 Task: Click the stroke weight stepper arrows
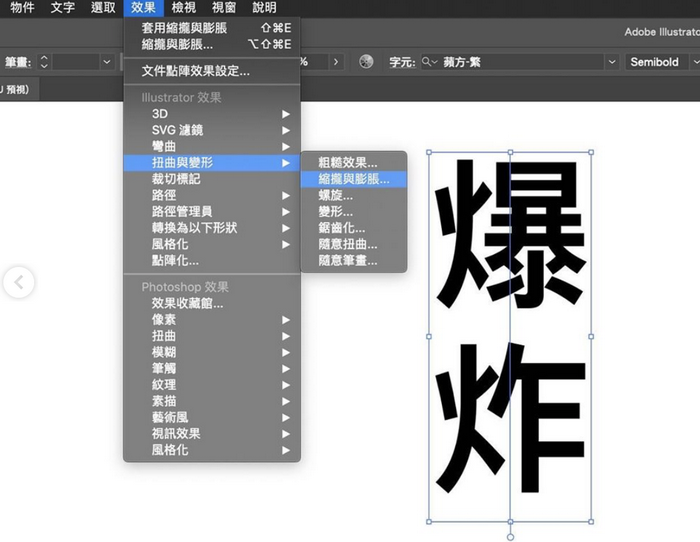[x=44, y=62]
